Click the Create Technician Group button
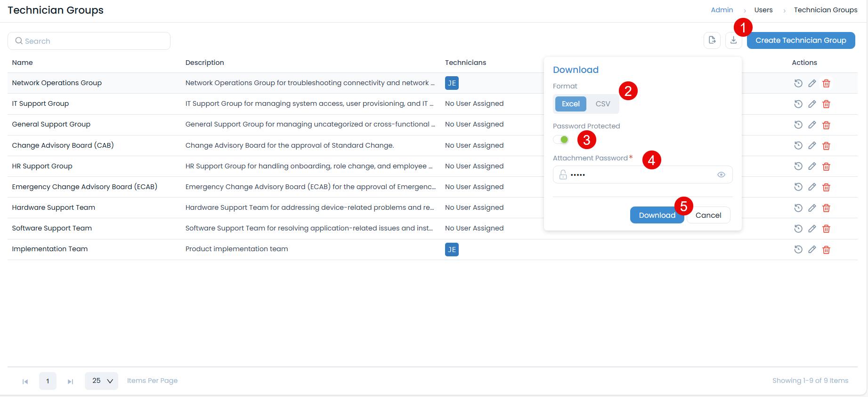Viewport: 868px width, 397px height. (800, 40)
